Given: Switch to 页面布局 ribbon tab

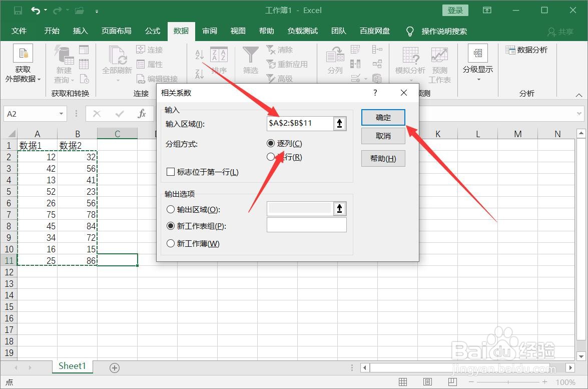Looking at the screenshot, I should pos(116,31).
